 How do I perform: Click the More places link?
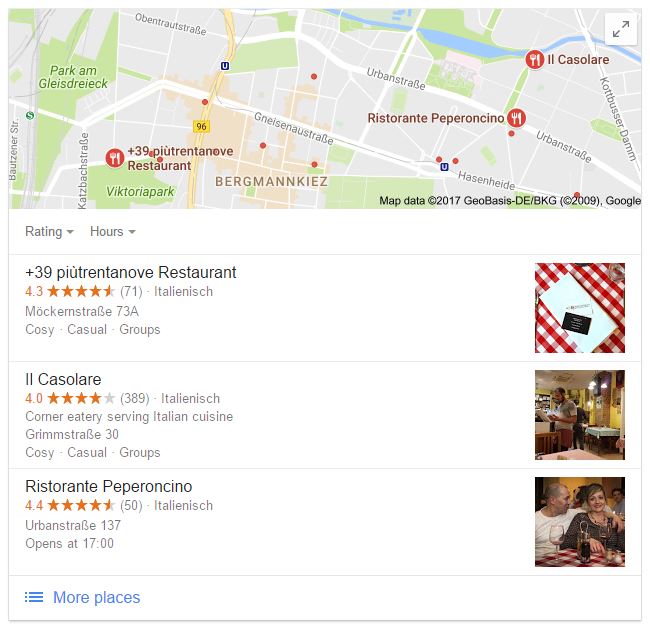tap(97, 597)
